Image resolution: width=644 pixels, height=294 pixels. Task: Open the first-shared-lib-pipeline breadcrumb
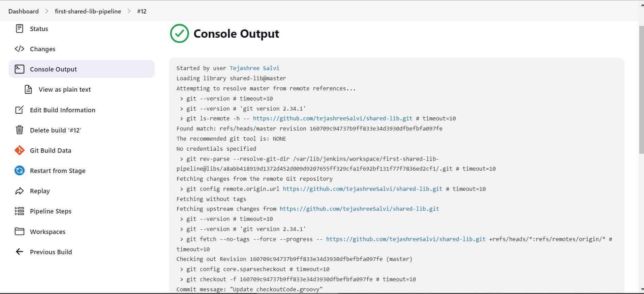pos(88,11)
